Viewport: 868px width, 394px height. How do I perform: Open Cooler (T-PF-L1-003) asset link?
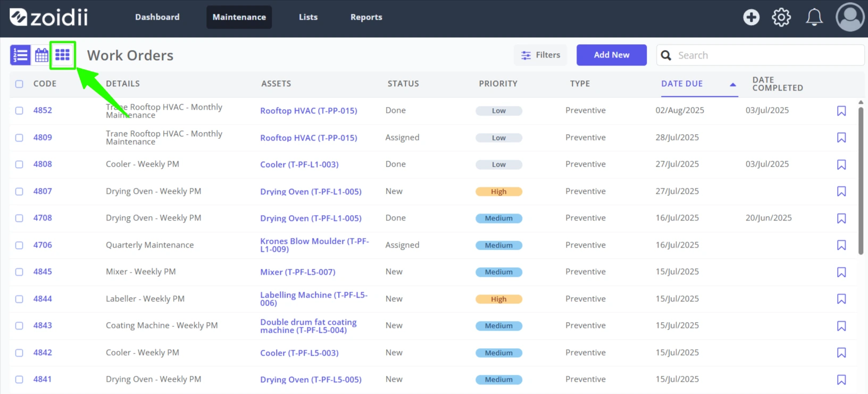[299, 165]
